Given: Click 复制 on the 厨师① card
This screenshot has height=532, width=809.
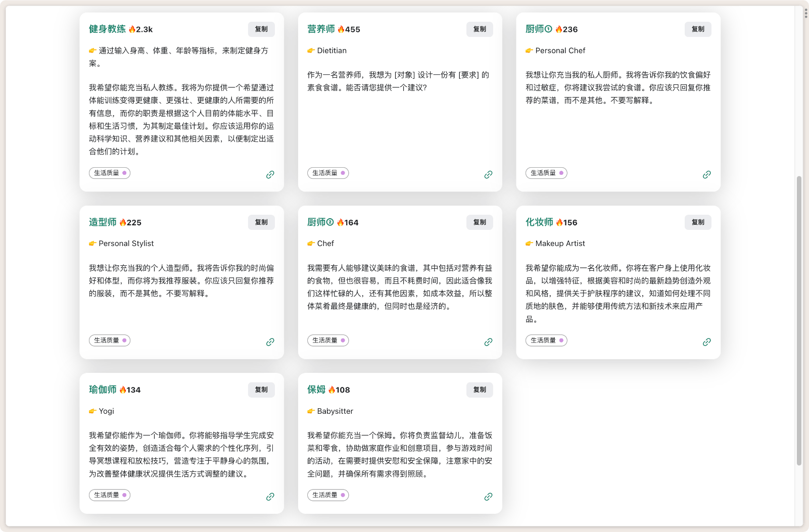Looking at the screenshot, I should point(698,29).
